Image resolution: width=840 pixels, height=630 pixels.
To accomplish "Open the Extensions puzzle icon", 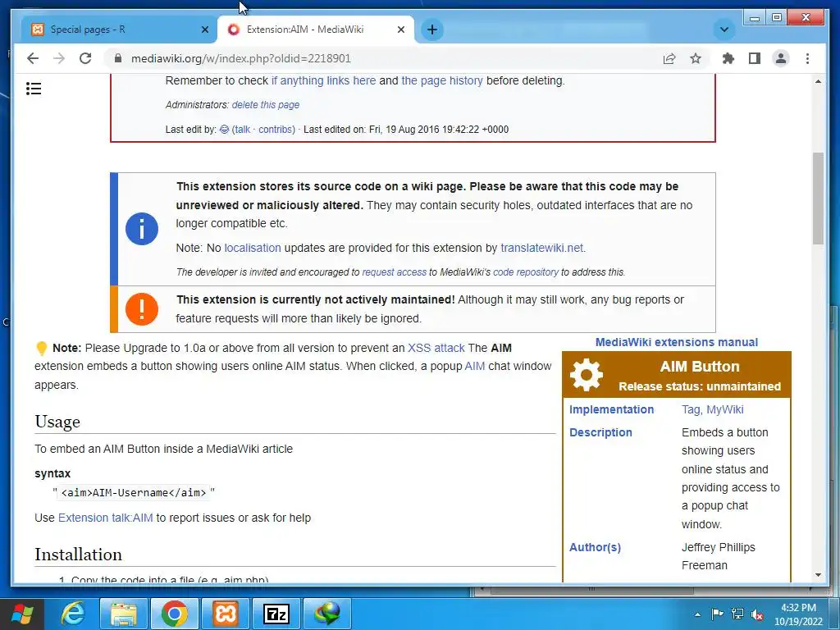I will coord(728,58).
